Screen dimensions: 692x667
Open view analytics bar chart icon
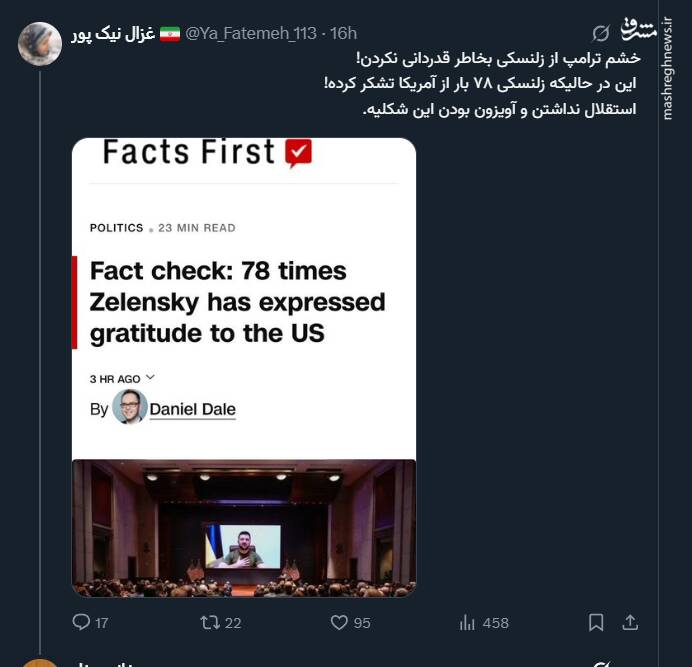(467, 622)
